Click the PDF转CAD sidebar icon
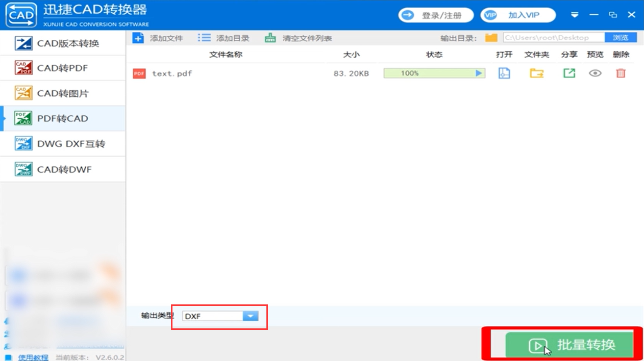The image size is (644, 361). [23, 118]
